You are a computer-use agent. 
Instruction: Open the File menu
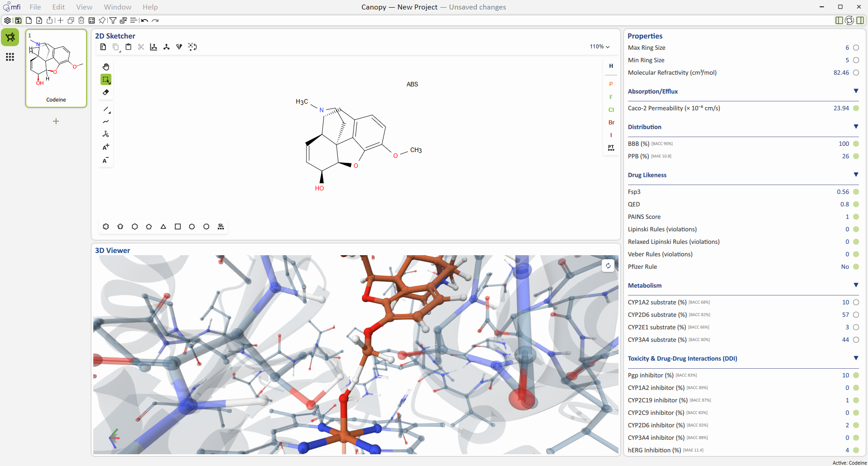(x=35, y=7)
